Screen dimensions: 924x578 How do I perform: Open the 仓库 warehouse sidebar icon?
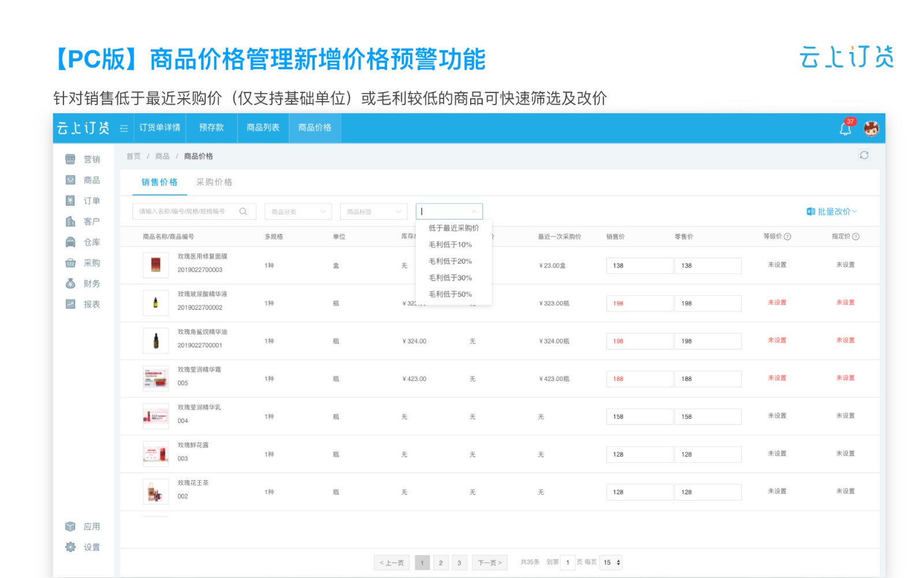(70, 242)
